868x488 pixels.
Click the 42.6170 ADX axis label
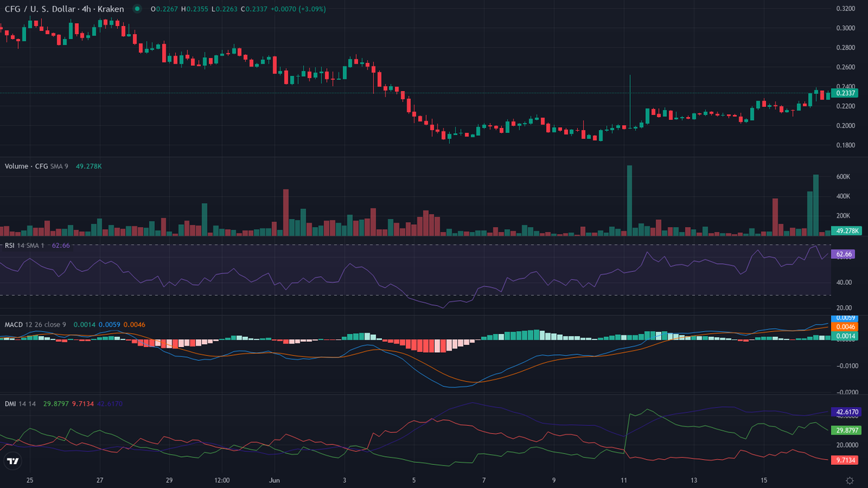tap(846, 412)
